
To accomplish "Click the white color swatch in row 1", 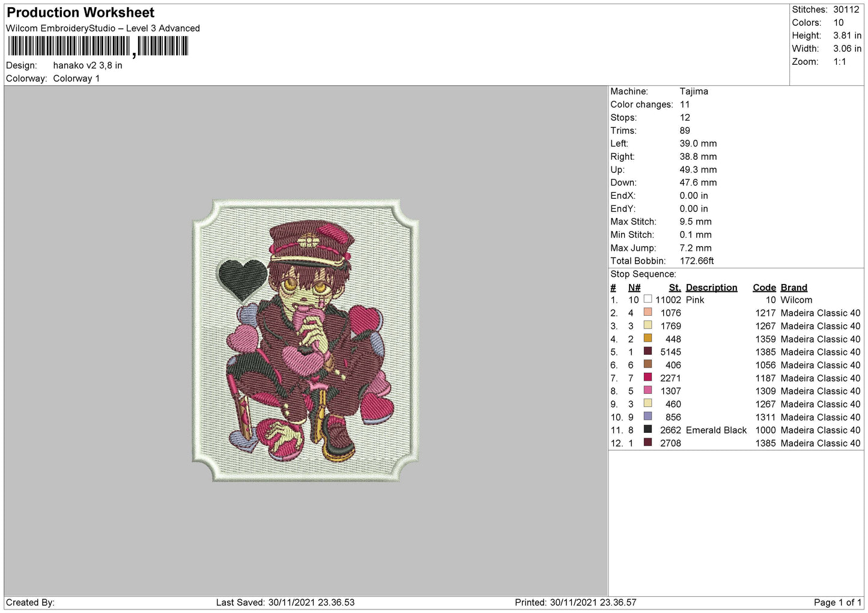I will coord(648,299).
